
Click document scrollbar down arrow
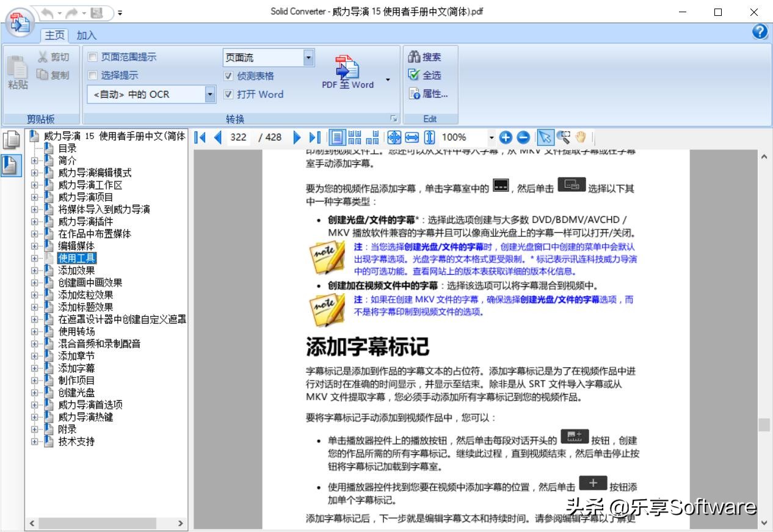[764, 523]
